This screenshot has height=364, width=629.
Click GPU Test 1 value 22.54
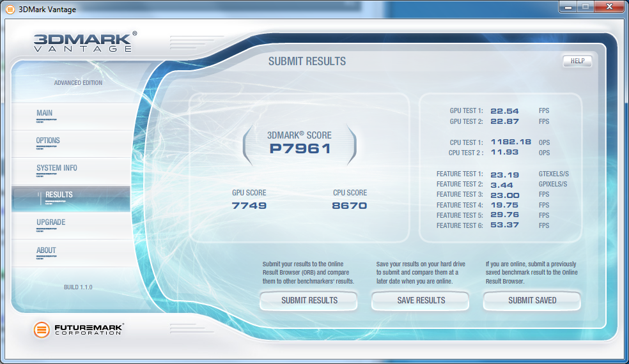[504, 111]
